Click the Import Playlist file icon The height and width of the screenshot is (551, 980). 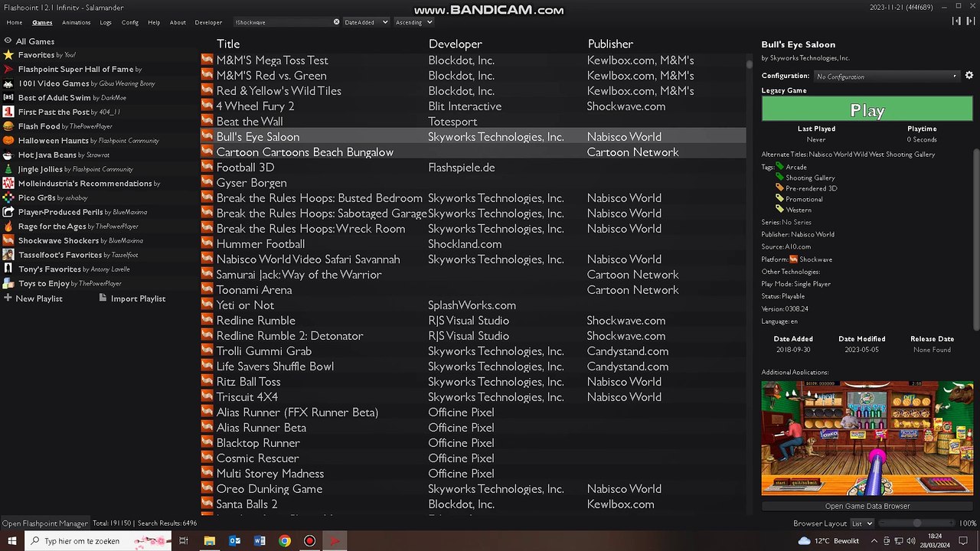point(103,298)
